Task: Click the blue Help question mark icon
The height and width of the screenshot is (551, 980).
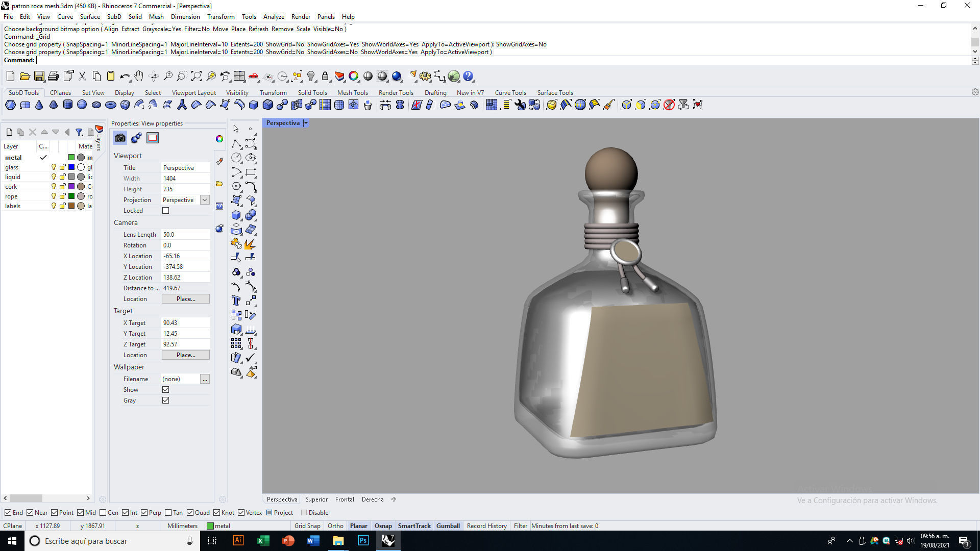Action: (x=468, y=77)
